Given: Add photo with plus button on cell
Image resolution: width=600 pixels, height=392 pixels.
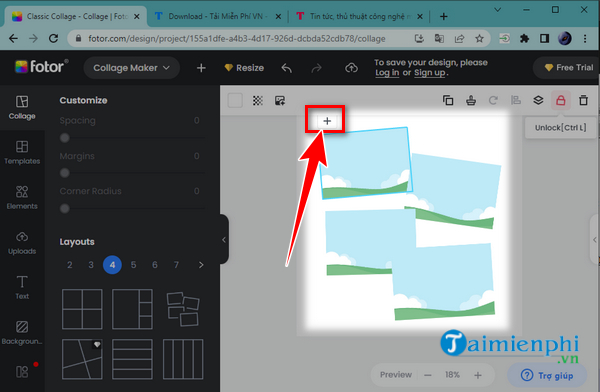Looking at the screenshot, I should pyautogui.click(x=327, y=121).
